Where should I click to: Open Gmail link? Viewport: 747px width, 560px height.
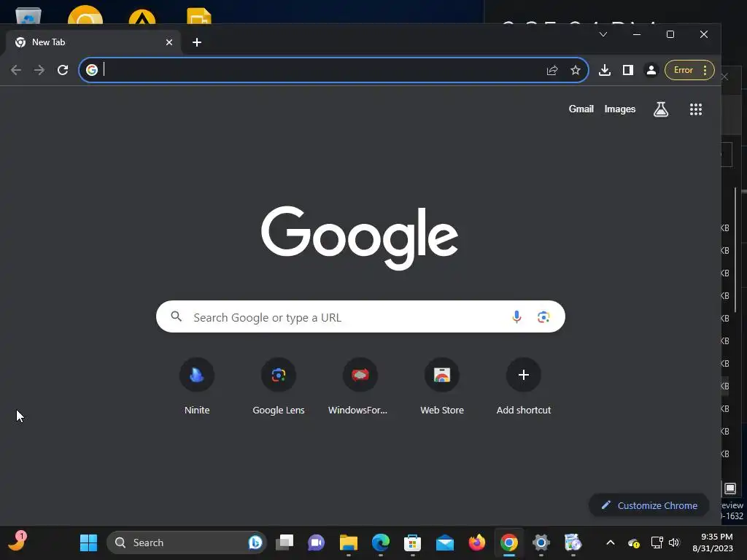tap(581, 109)
